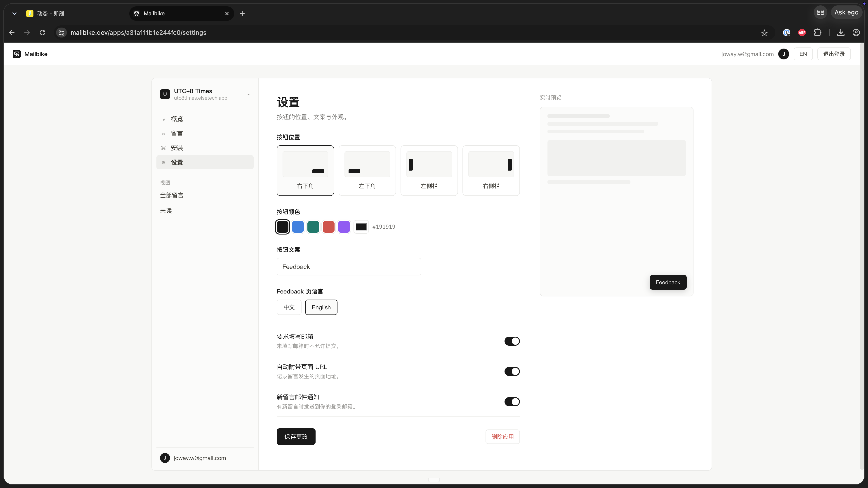Reload the page with the refresh icon
This screenshot has height=488, width=868.
[x=42, y=33]
